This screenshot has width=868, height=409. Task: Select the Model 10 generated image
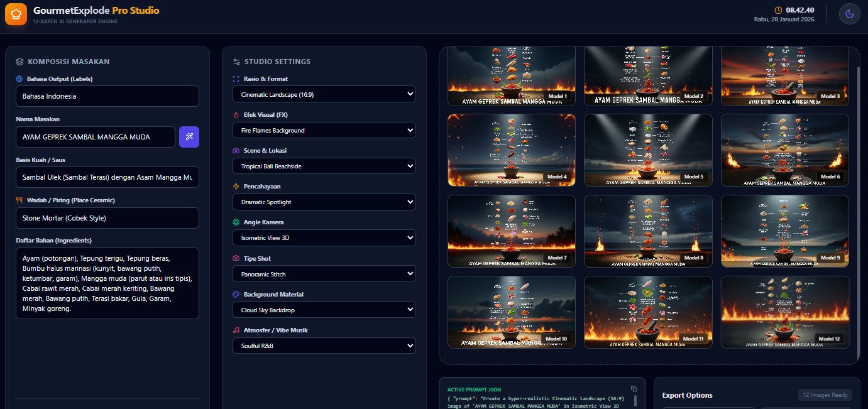click(x=512, y=312)
